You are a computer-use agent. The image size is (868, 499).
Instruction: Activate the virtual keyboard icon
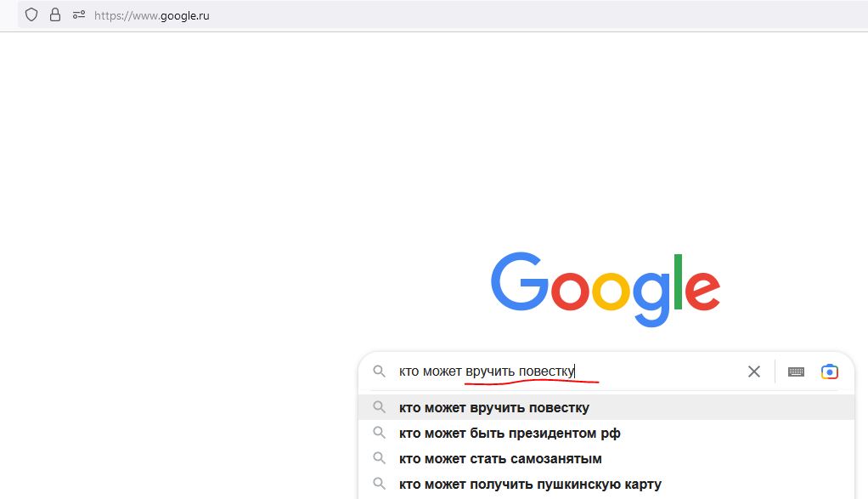click(795, 371)
